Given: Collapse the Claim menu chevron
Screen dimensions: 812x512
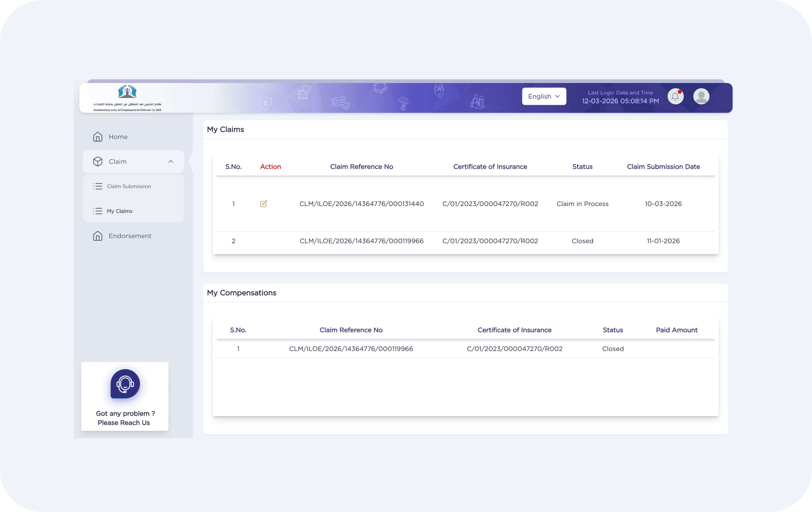Looking at the screenshot, I should pos(171,162).
